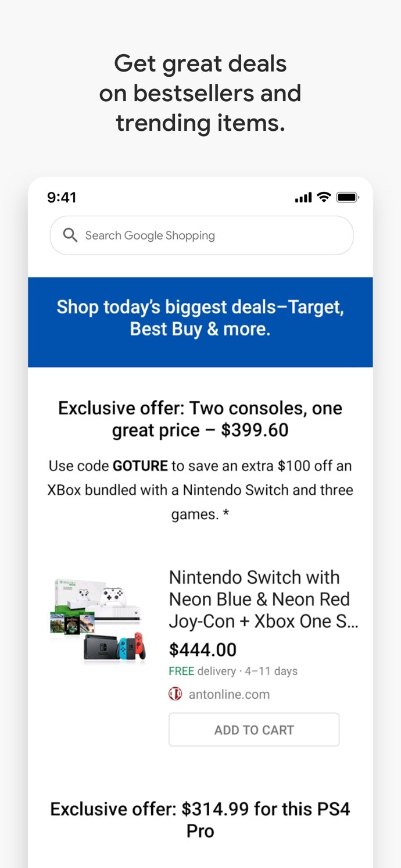Click the asterisk footnote after games

(226, 514)
